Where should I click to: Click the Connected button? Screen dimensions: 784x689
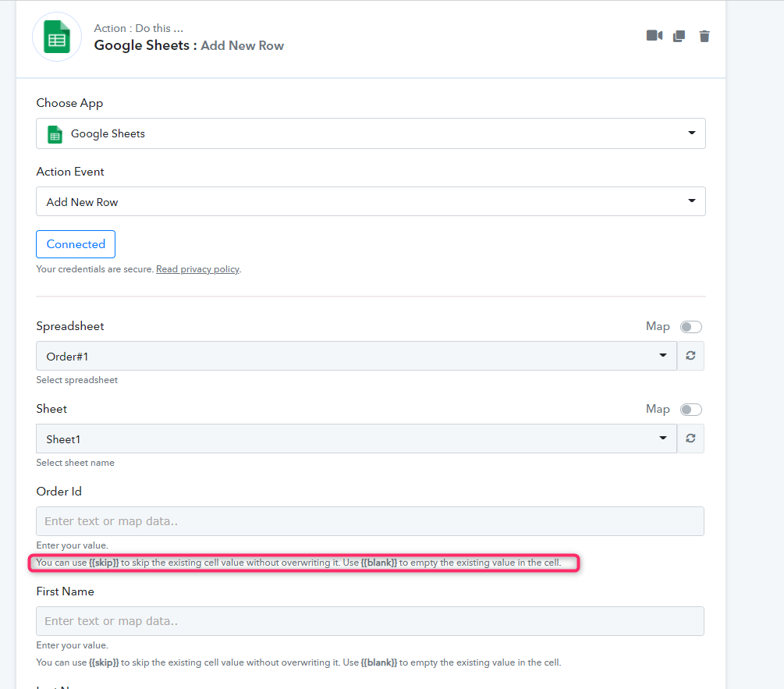tap(76, 244)
